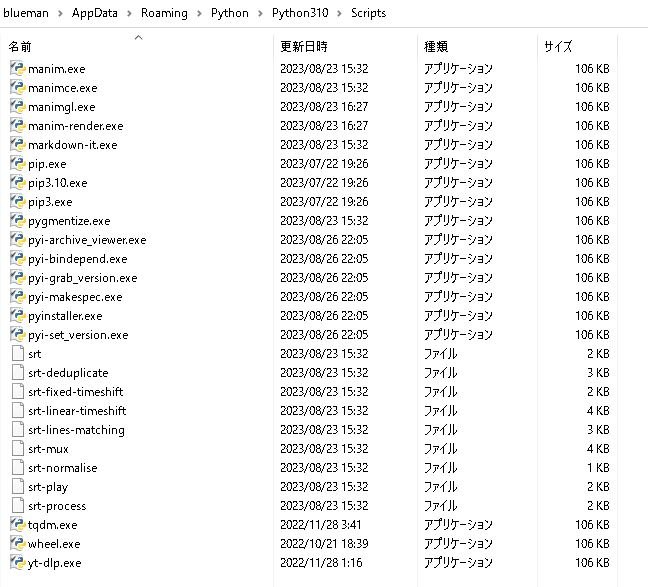The image size is (648, 587).
Task: Click the pip3.exe icon
Action: click(18, 201)
